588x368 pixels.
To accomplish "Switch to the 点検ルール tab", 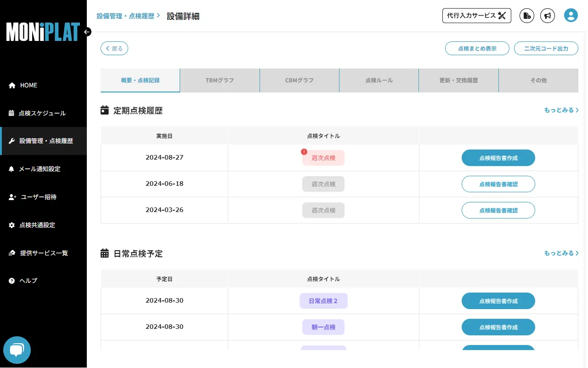I will pos(379,80).
